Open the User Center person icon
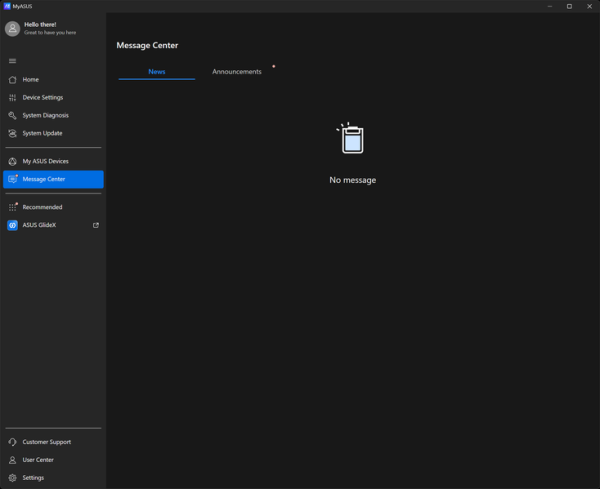600x489 pixels. pos(12,460)
